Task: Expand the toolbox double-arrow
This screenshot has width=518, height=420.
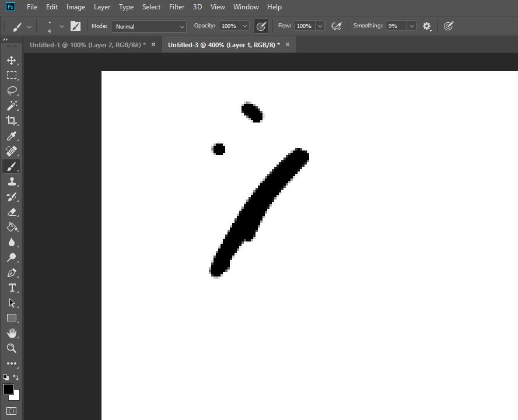Action: (5, 39)
